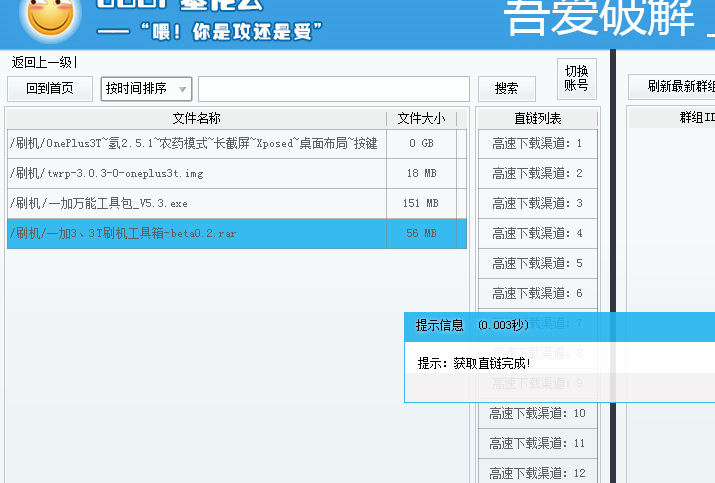Click the 群组ID column header
715x483 pixels.
(x=672, y=118)
